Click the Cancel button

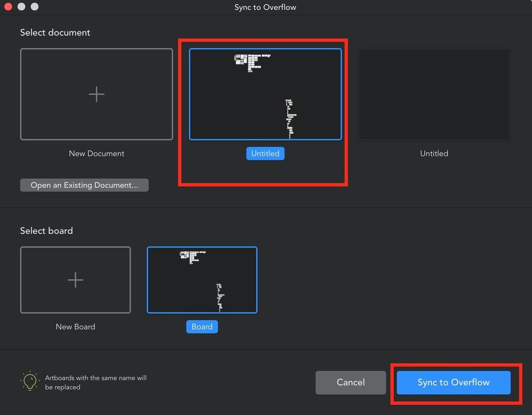(x=351, y=383)
